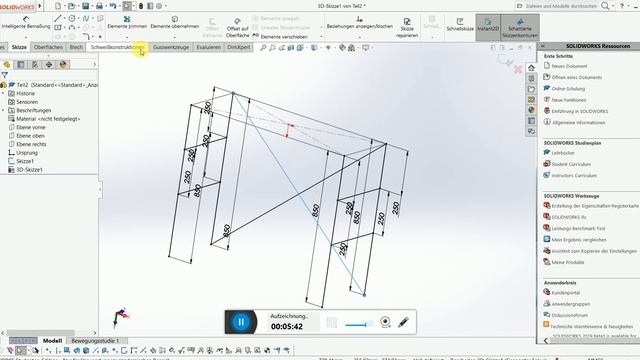Print using the printer icon

99,6
